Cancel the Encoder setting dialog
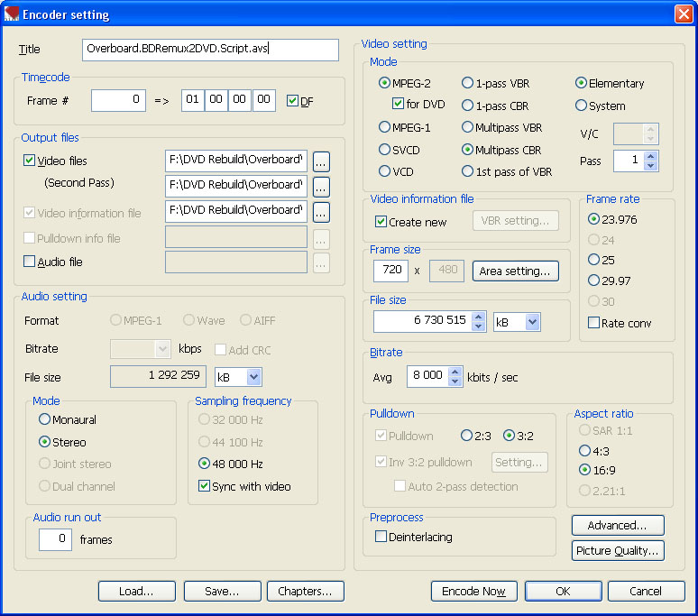This screenshot has width=698, height=616. [646, 591]
